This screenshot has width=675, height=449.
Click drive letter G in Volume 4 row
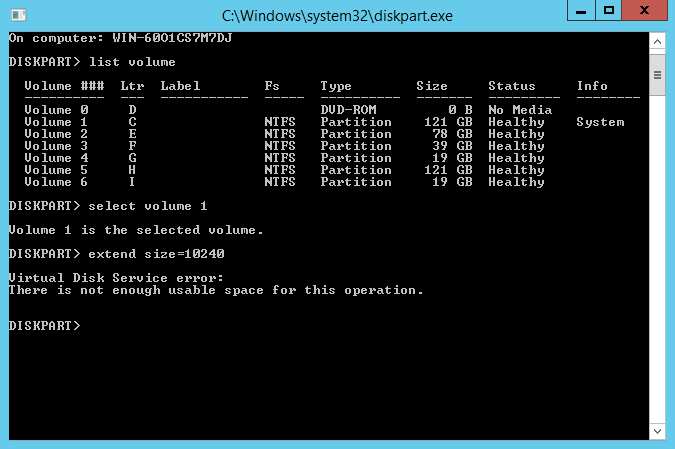[132, 158]
